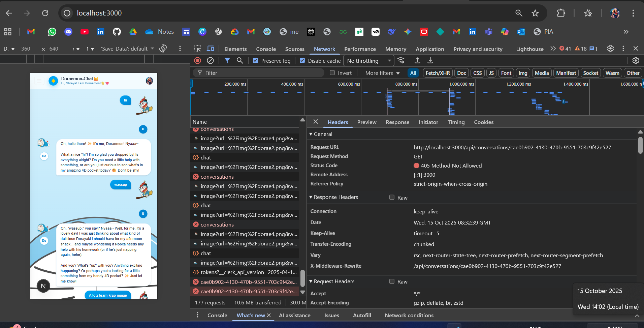Open DevTools network settings gear
The width and height of the screenshot is (644, 328).
tap(636, 61)
